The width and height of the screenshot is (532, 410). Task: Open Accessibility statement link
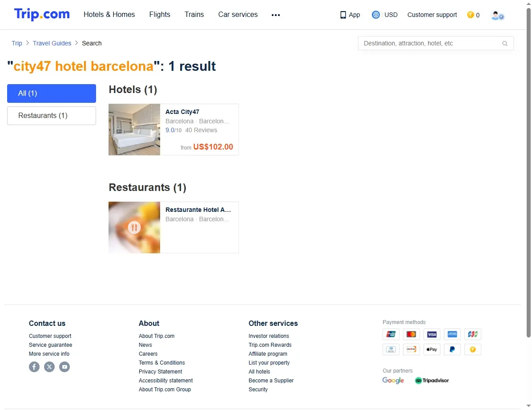(165, 381)
